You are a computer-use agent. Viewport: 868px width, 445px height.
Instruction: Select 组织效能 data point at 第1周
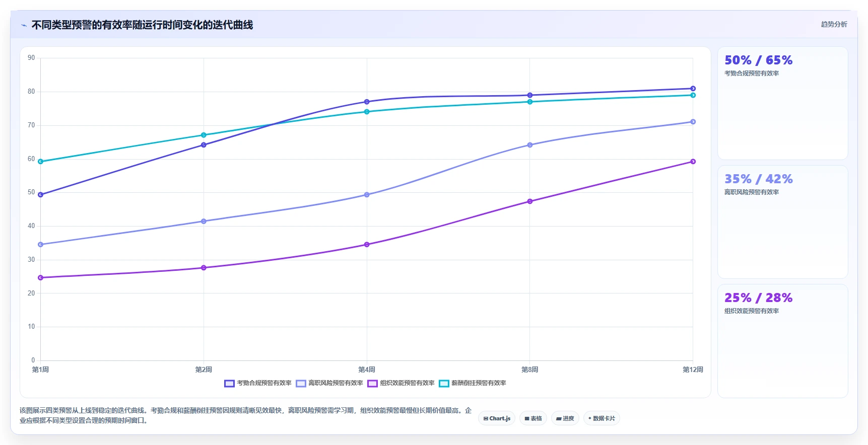pyautogui.click(x=41, y=278)
